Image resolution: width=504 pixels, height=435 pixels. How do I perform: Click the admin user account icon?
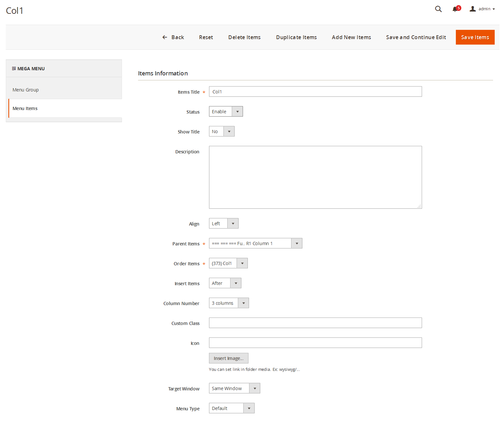[x=473, y=9]
